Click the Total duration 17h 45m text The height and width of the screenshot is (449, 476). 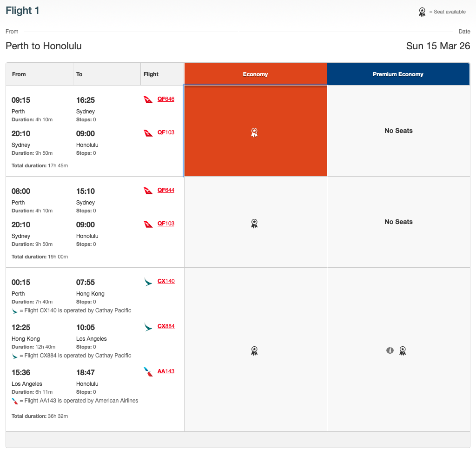click(x=40, y=165)
